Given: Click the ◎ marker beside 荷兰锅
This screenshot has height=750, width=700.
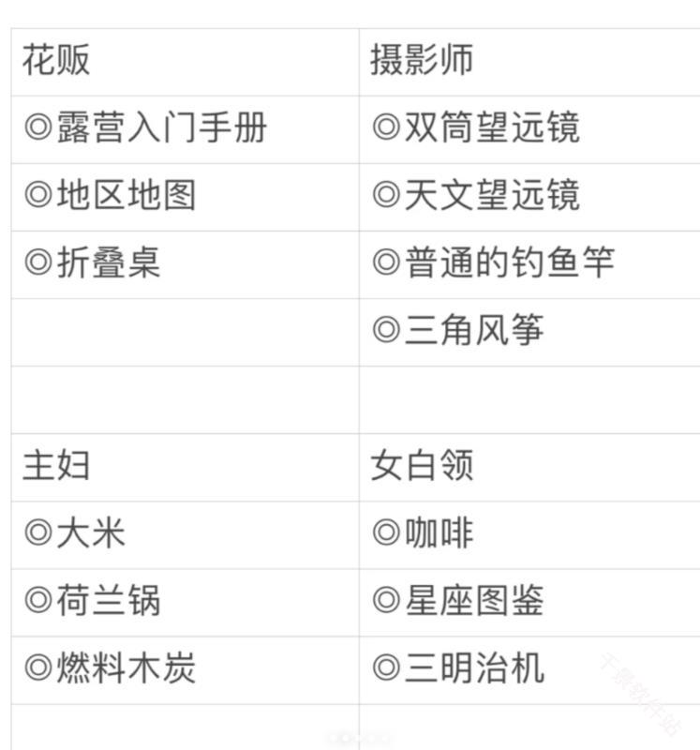Looking at the screenshot, I should click(x=38, y=601).
